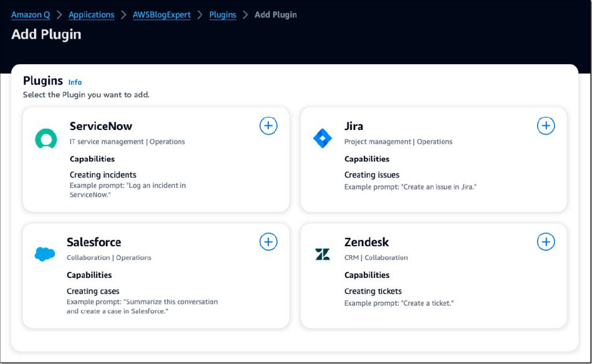592x364 pixels.
Task: Click the Zendesk logo icon
Action: [x=323, y=254]
